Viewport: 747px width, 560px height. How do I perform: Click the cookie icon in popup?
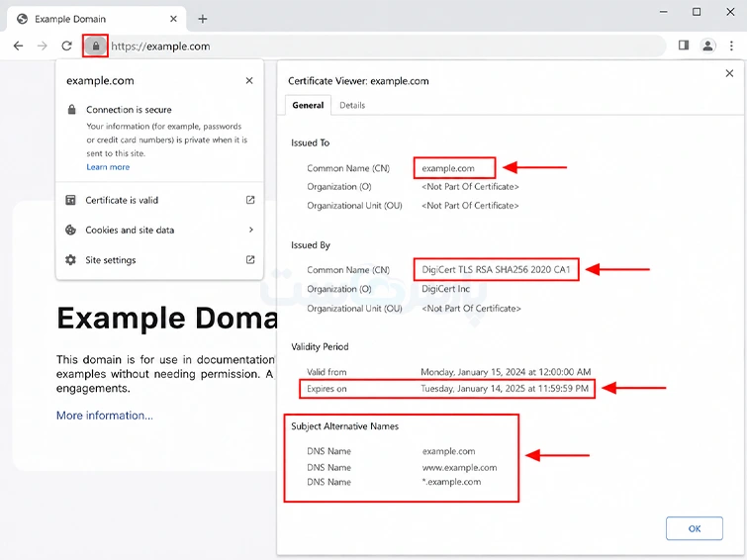[x=70, y=230]
